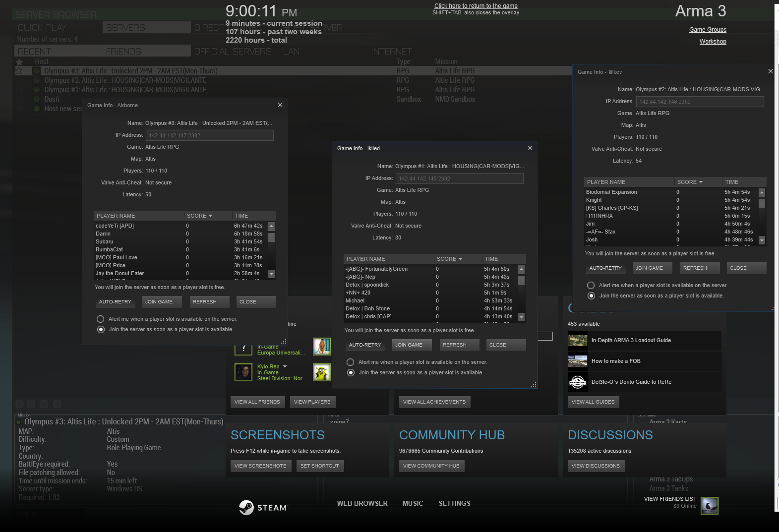Sort ikiled player list by TIME column

pyautogui.click(x=503, y=259)
